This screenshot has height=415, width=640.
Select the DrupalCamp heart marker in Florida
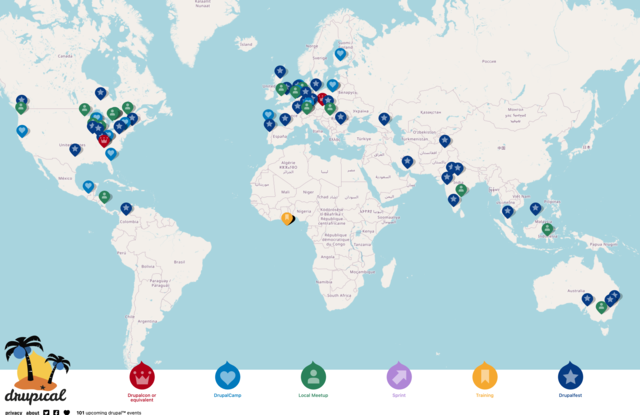[111, 154]
